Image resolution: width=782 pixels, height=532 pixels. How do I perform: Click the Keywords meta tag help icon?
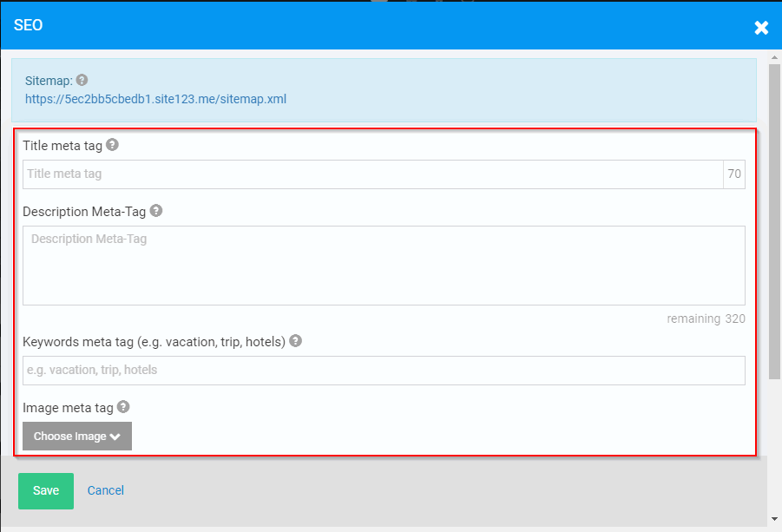296,340
